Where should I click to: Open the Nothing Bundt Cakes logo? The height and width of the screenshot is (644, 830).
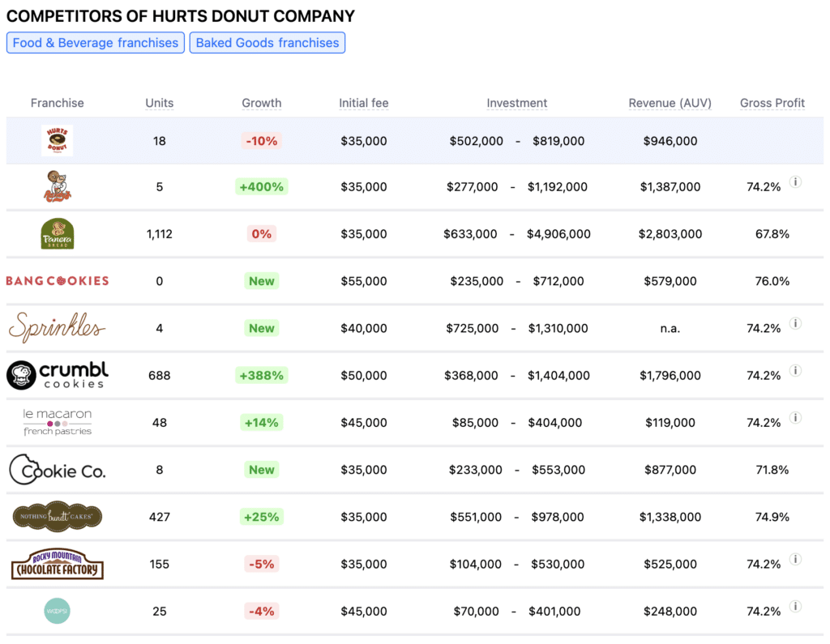[x=58, y=517]
